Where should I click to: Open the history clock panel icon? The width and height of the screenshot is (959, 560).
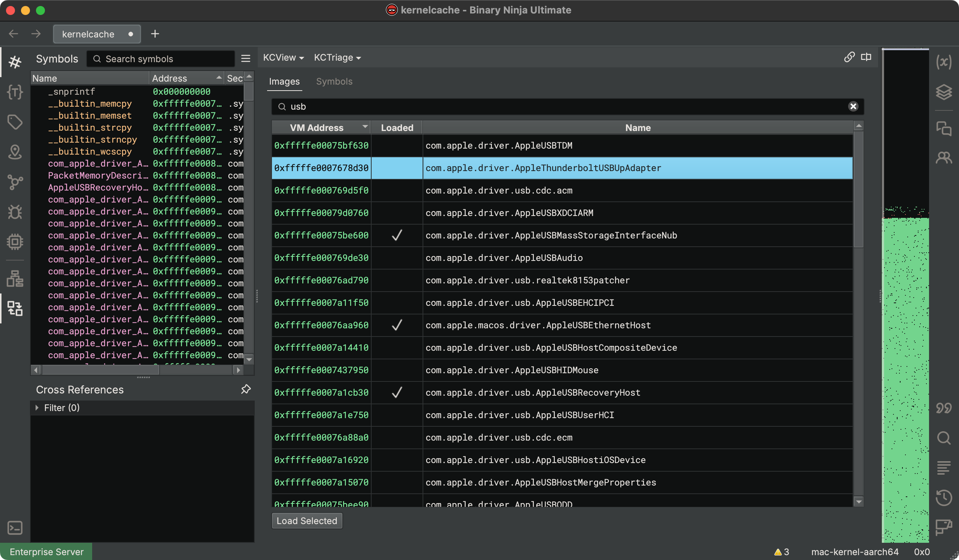(x=944, y=497)
